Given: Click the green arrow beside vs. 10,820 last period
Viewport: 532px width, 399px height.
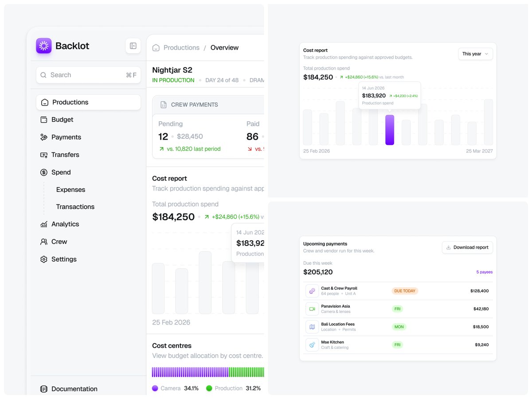Looking at the screenshot, I should point(161,149).
